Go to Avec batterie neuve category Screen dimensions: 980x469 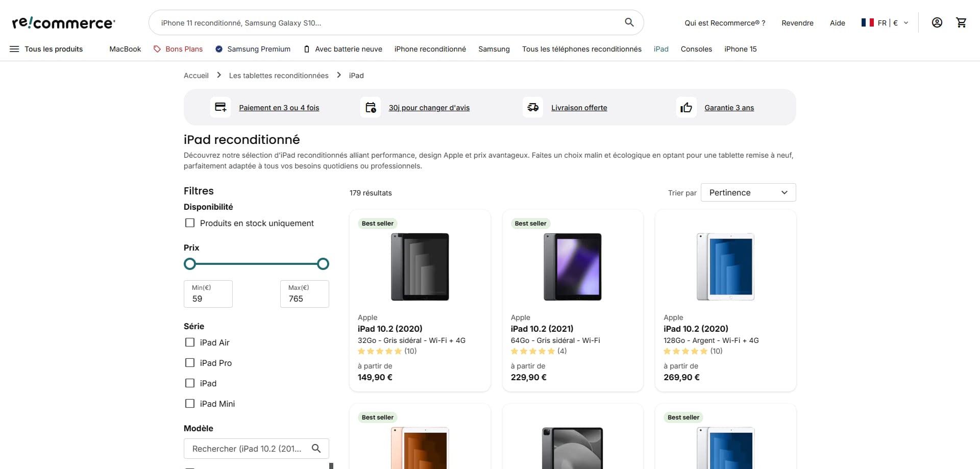point(342,49)
